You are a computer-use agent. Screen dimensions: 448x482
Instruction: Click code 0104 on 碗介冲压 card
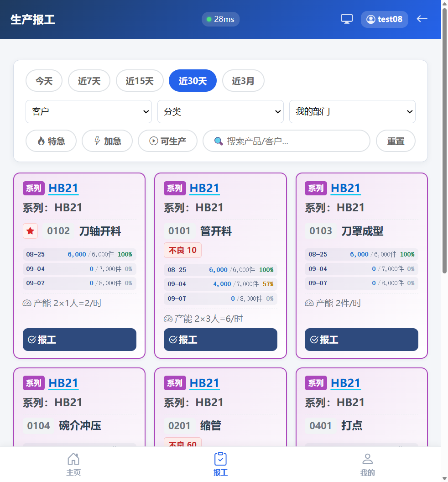click(x=38, y=426)
